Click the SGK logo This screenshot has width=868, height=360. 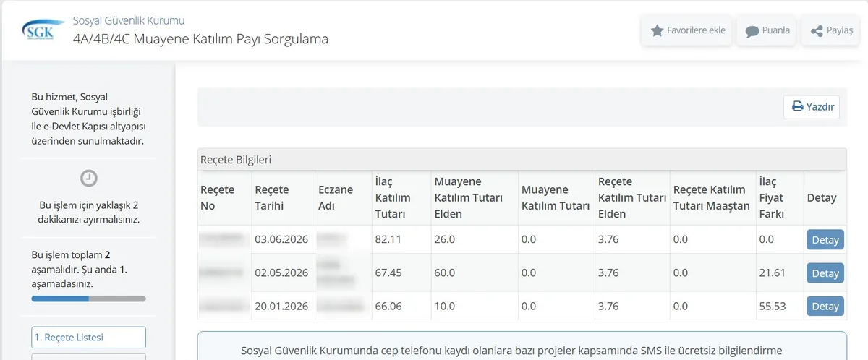point(41,30)
